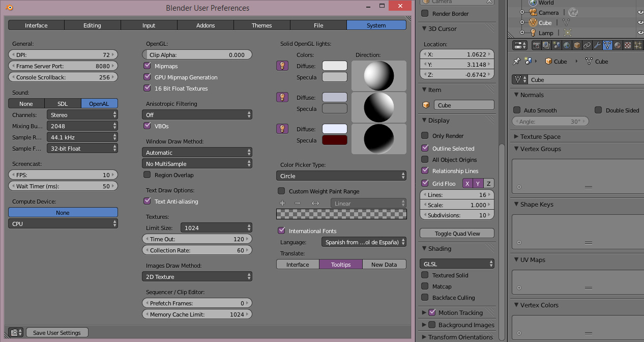
Task: Disable the Mipmaps checkbox
Action: point(148,66)
